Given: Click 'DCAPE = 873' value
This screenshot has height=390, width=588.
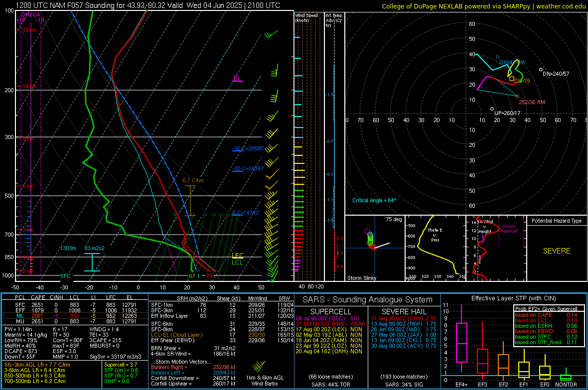Looking at the screenshot, I should [x=20, y=351].
